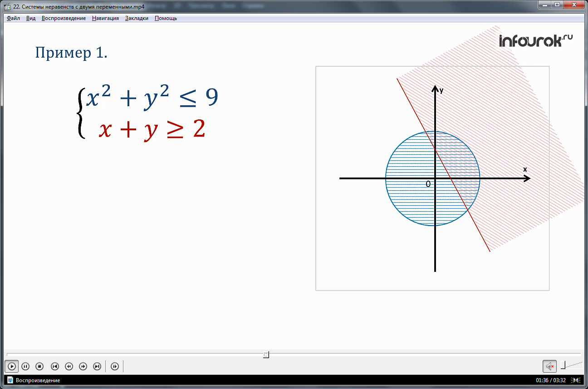The width and height of the screenshot is (588, 389).
Task: Toggle the mute speaker button
Action: coord(549,366)
